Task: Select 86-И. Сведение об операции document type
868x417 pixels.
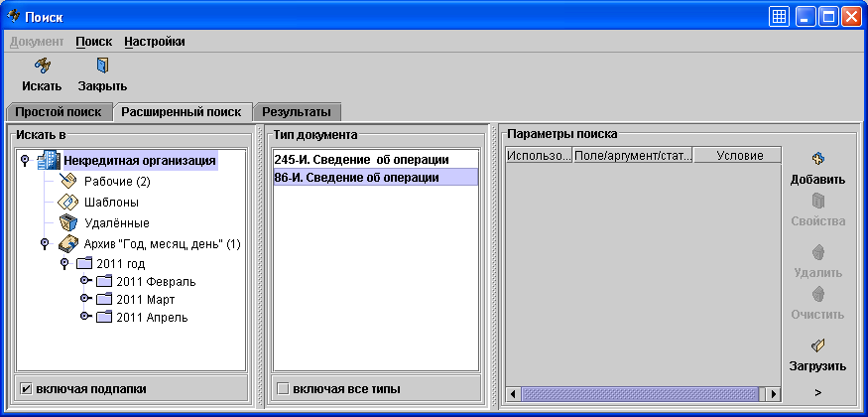Action: [375, 177]
